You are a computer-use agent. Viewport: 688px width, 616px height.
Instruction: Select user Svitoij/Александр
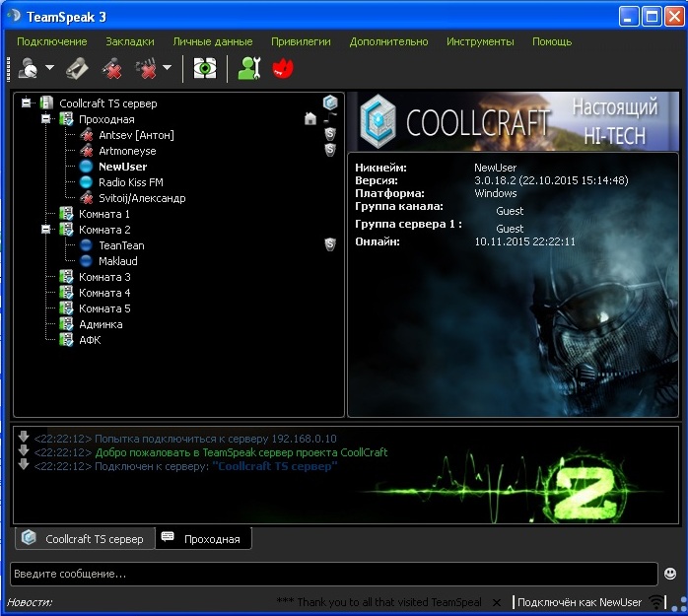pyautogui.click(x=142, y=198)
